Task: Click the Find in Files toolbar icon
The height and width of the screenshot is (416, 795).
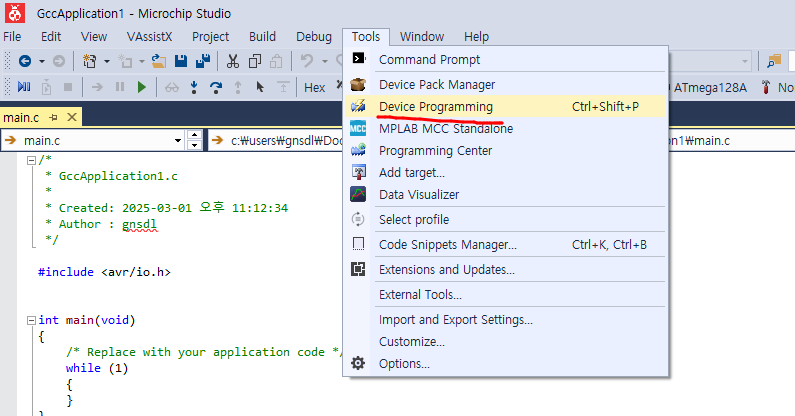Action: pos(774,61)
